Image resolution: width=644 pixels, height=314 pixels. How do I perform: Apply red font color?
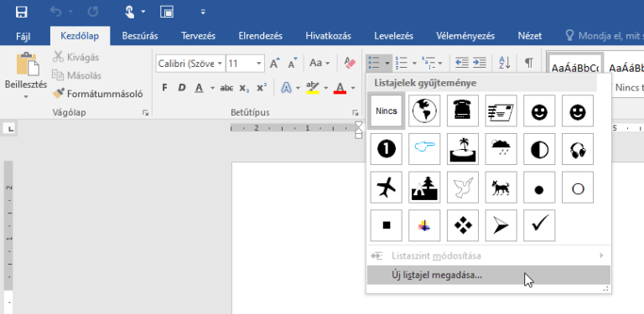point(340,88)
